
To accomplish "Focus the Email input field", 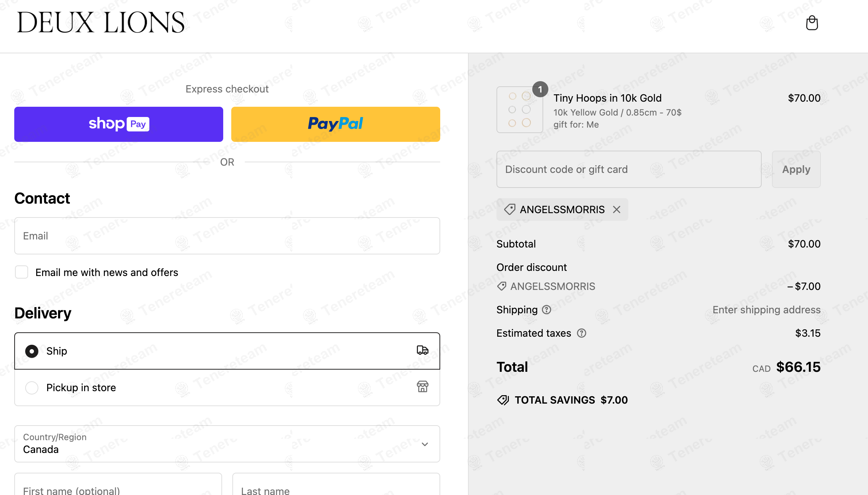I will 227,236.
